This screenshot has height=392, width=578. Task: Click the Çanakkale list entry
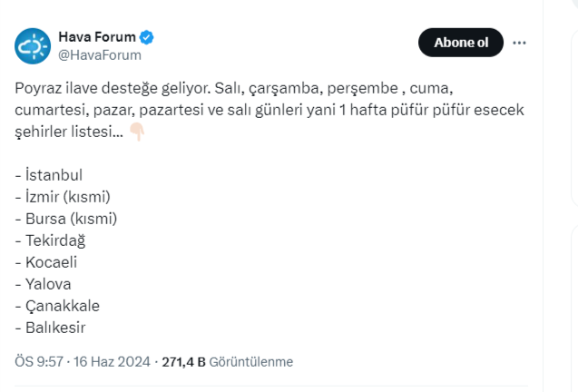(57, 306)
